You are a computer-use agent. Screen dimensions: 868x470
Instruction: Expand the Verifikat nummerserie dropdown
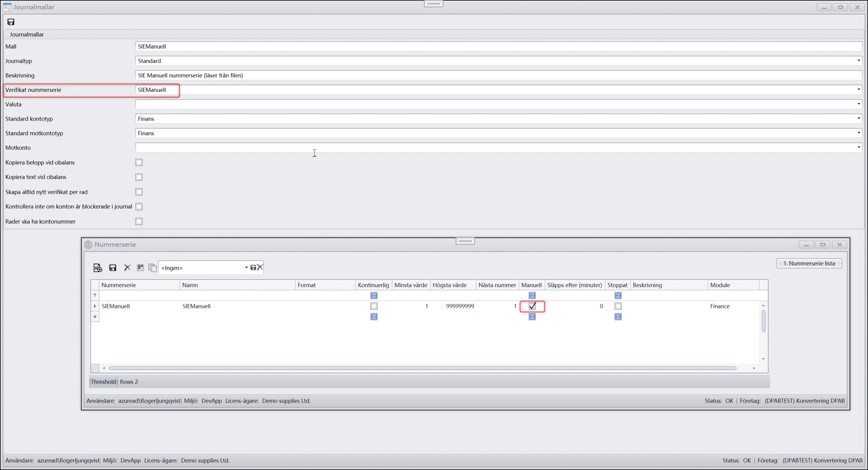click(859, 89)
